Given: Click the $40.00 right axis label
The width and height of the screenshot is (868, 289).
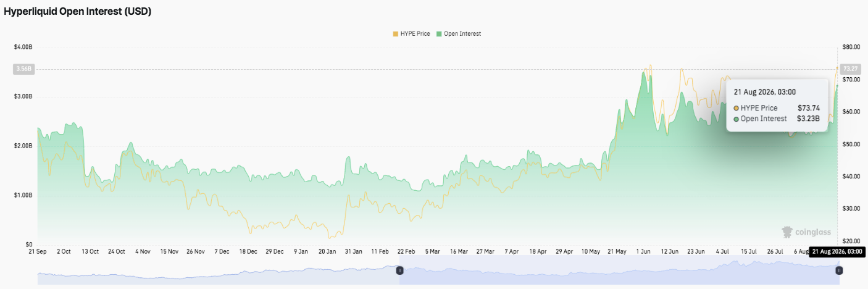Looking at the screenshot, I should 851,177.
